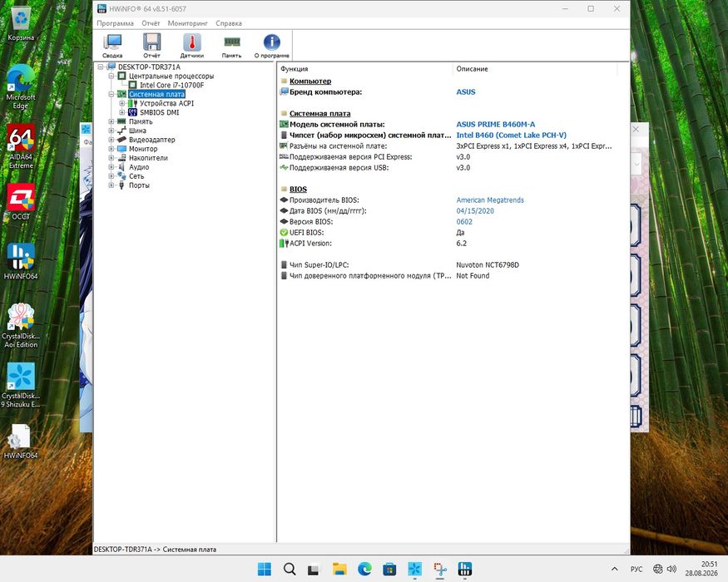Expand the Память tree node

(111, 121)
